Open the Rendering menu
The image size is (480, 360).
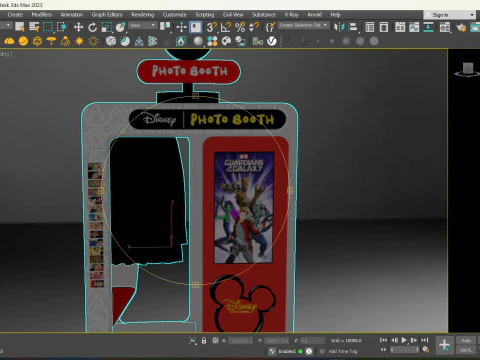[x=143, y=15]
